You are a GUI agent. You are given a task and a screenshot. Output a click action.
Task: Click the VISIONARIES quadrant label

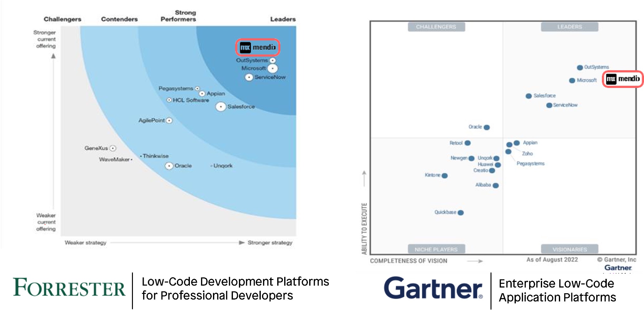click(570, 249)
